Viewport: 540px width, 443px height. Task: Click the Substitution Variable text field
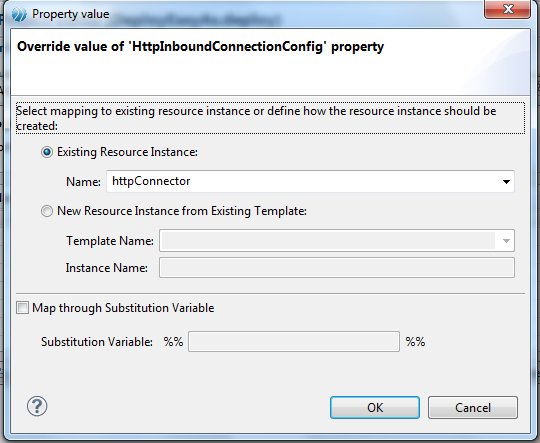coord(294,341)
